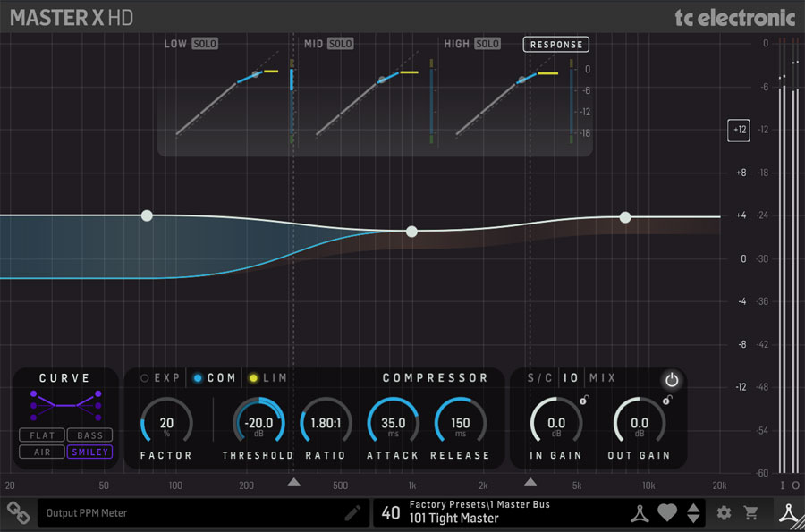
Task: Click the signature preset icon beside the heart
Action: click(x=640, y=513)
